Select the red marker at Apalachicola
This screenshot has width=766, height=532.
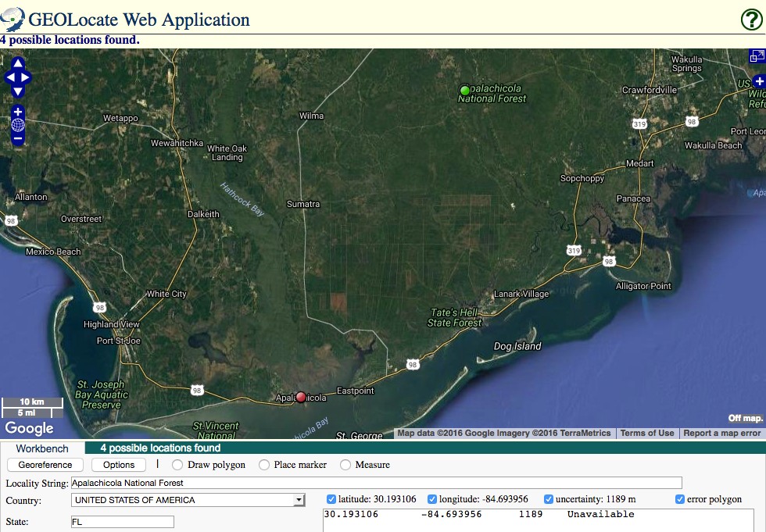(x=301, y=397)
